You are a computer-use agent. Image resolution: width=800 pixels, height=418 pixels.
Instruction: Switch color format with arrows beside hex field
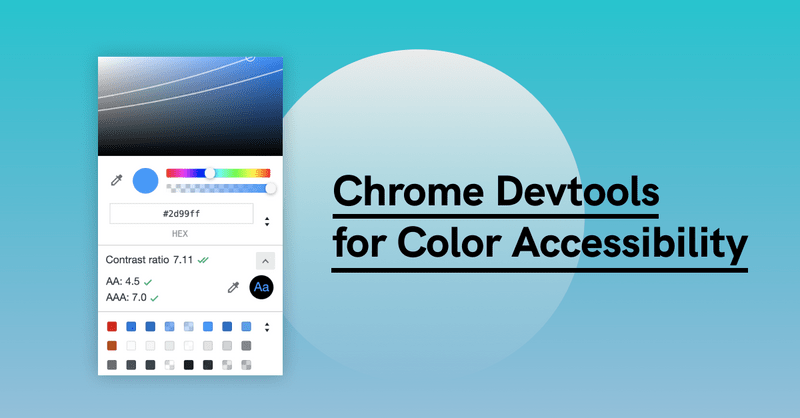pos(267,222)
